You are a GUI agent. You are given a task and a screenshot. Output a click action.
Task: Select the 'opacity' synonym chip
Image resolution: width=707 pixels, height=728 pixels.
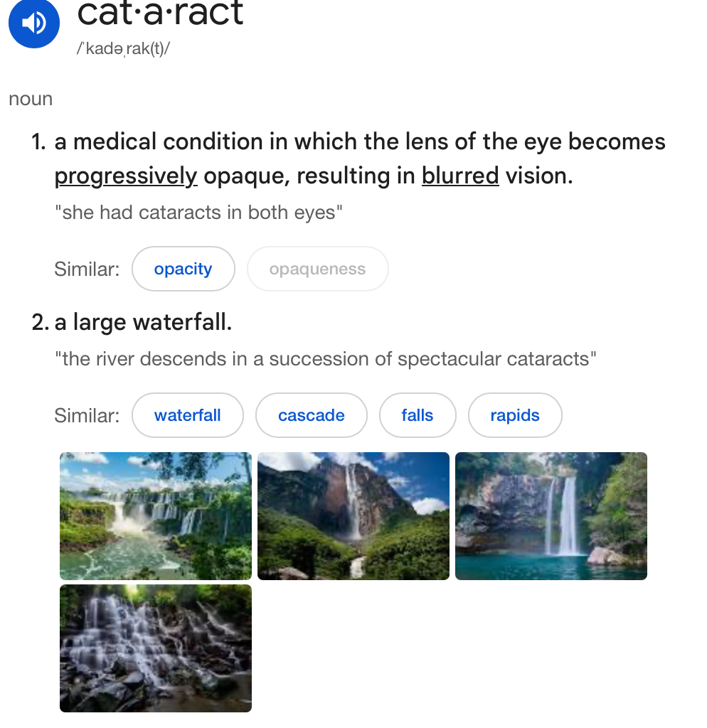[183, 269]
